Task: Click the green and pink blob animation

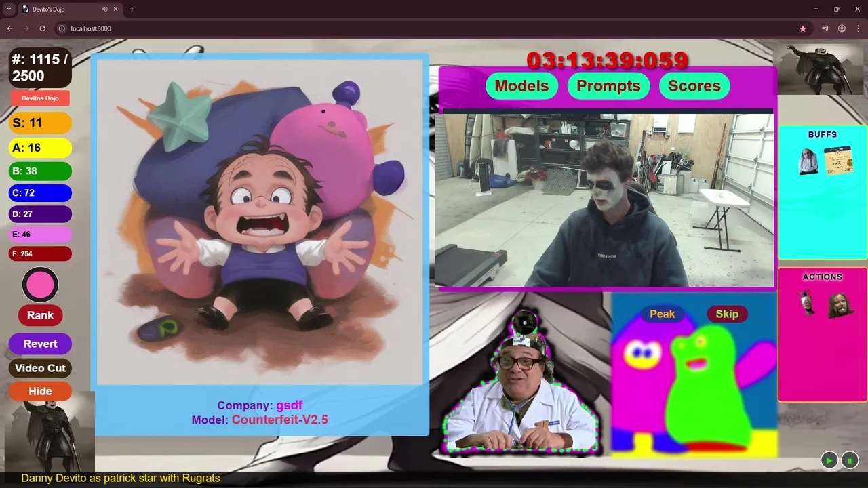Action: [694, 375]
